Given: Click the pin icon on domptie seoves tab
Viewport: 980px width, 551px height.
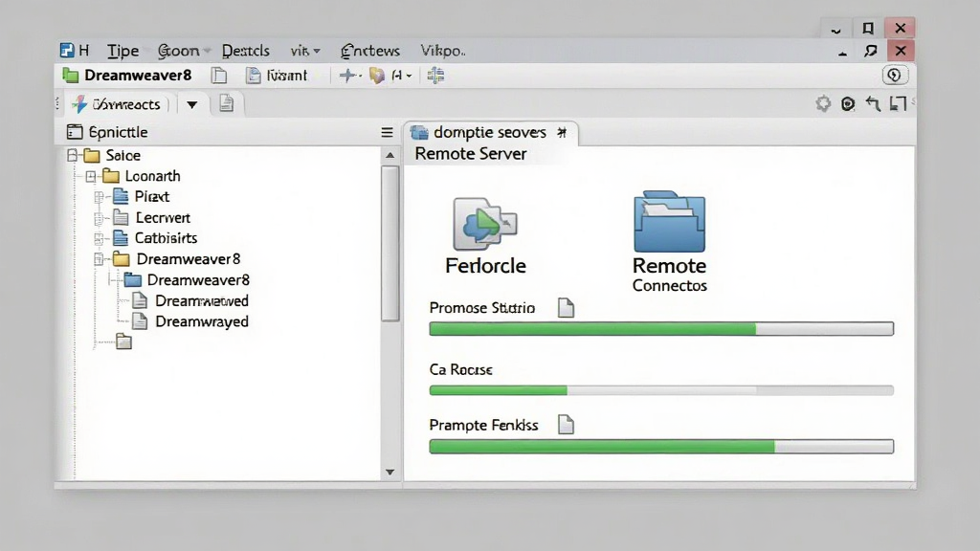Looking at the screenshot, I should point(562,132).
